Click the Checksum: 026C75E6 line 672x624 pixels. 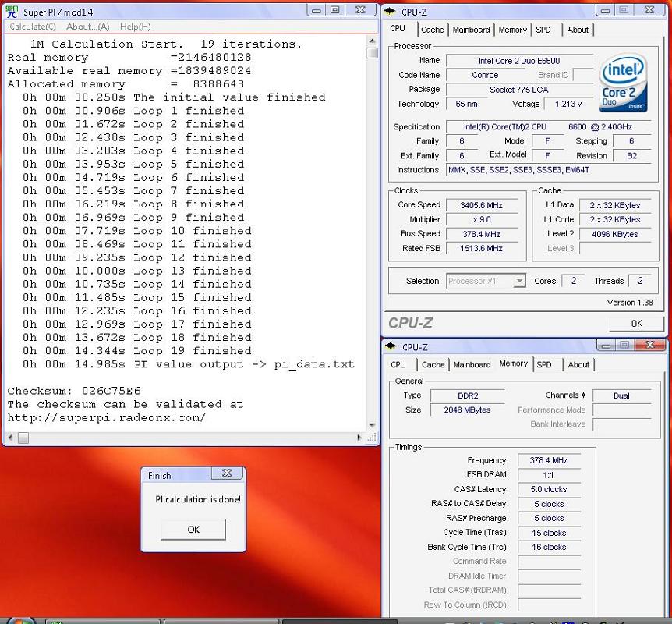tap(74, 391)
